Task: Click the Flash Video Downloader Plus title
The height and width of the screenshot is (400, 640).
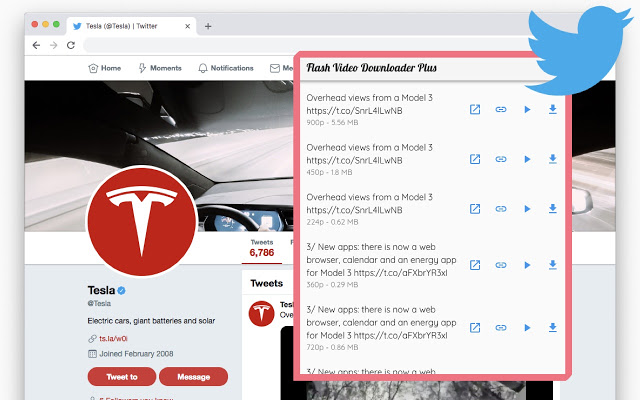Action: point(371,68)
